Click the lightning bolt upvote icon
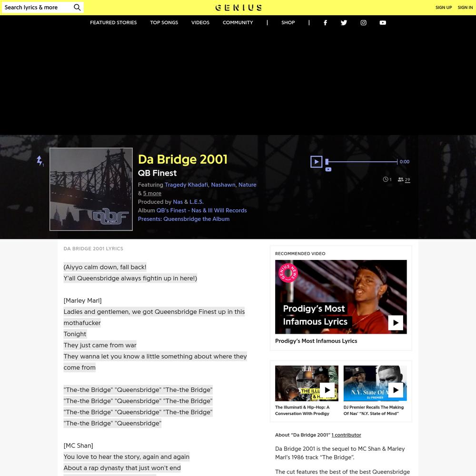 click(x=40, y=160)
